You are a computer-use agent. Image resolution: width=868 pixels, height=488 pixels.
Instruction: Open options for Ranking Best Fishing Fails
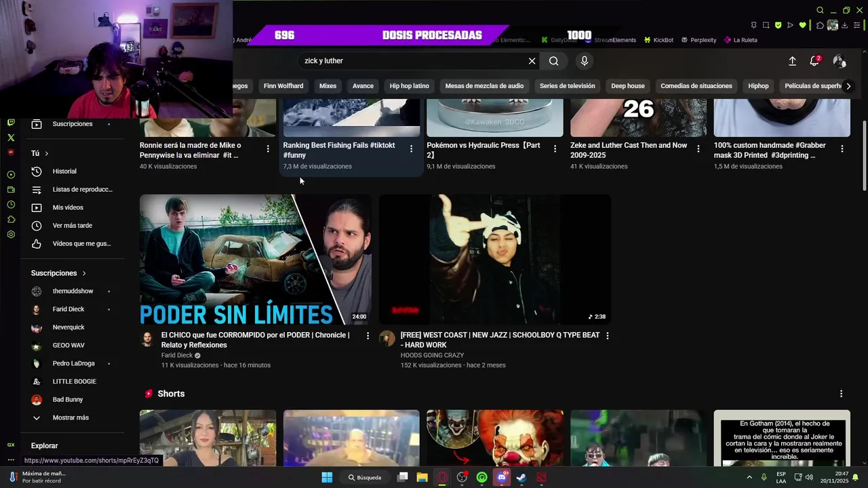pyautogui.click(x=411, y=148)
